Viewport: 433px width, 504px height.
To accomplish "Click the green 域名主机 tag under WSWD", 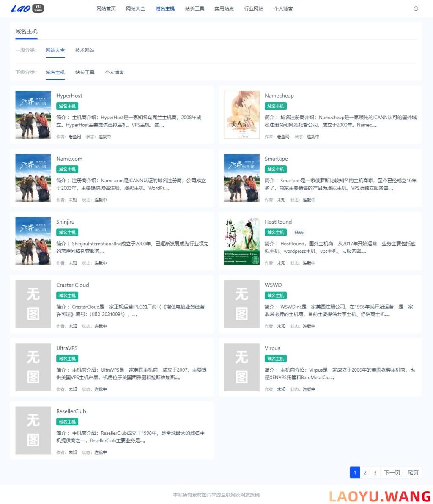I will pyautogui.click(x=275, y=296).
